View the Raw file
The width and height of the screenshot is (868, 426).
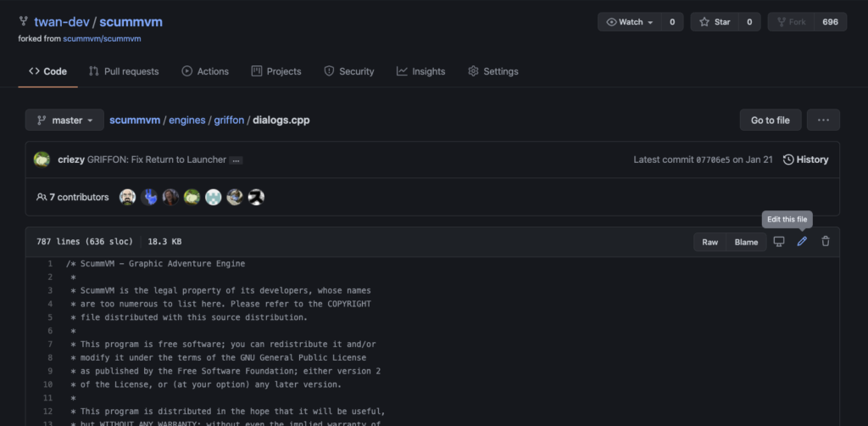click(709, 242)
